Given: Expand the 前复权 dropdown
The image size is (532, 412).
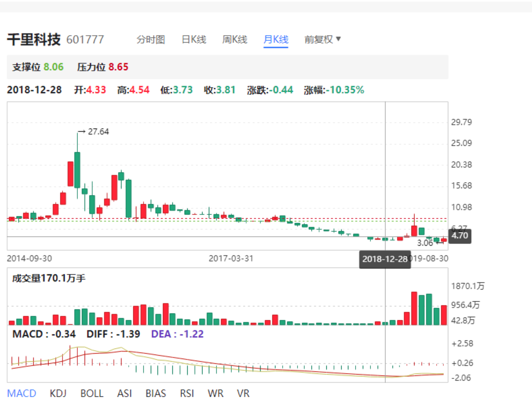Looking at the screenshot, I should tap(323, 40).
